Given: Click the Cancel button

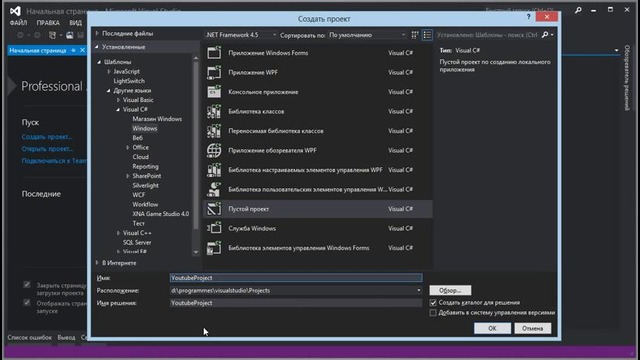Looking at the screenshot, I should [533, 328].
